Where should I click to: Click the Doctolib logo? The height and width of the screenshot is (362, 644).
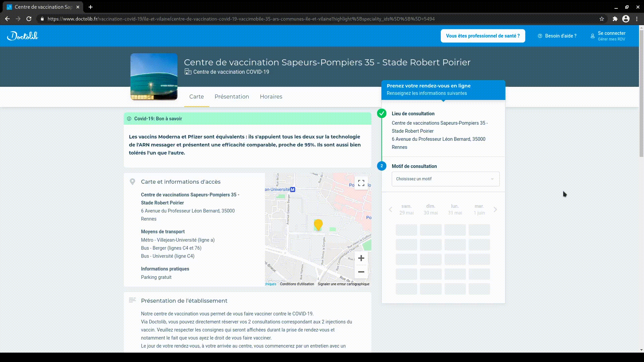(22, 36)
